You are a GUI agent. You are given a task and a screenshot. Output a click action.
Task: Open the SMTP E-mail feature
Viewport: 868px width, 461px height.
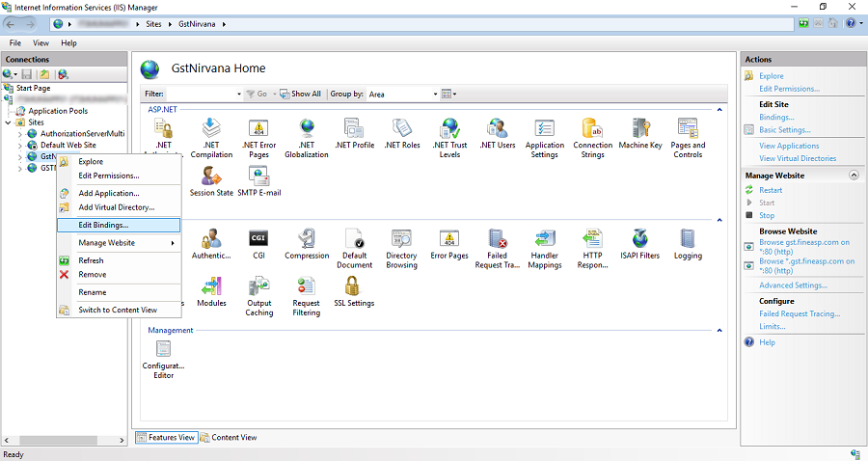coord(259,181)
